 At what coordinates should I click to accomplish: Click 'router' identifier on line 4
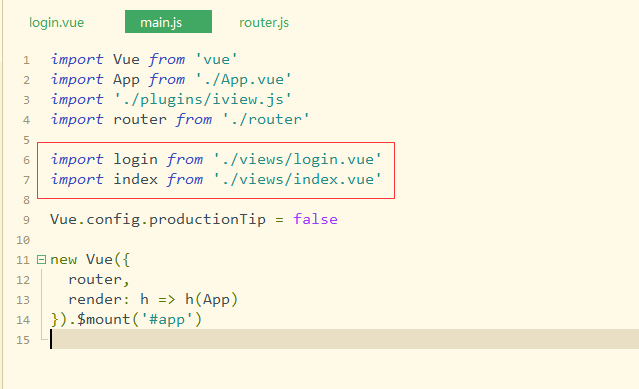coord(140,119)
